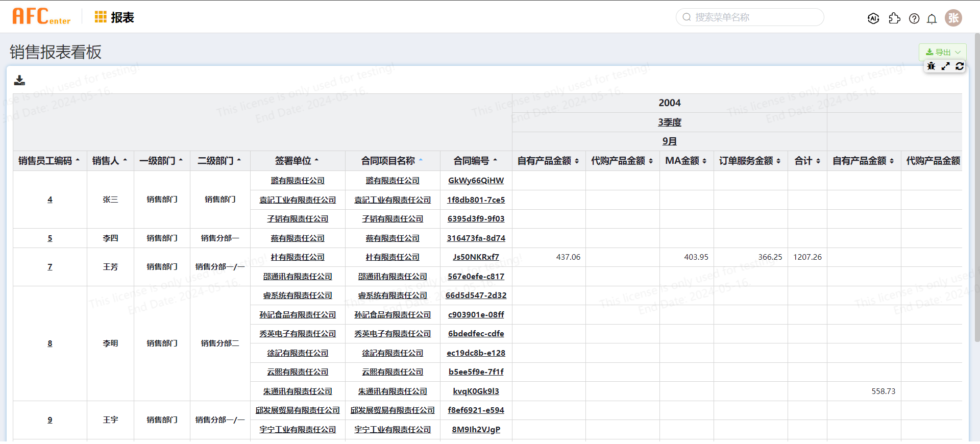Open contract link JsS0NKRxf7

[x=476, y=257]
